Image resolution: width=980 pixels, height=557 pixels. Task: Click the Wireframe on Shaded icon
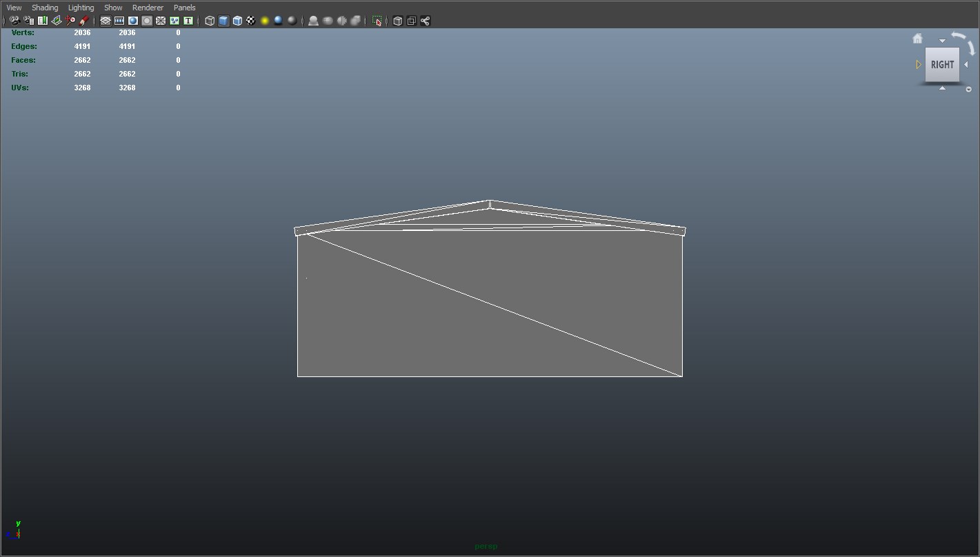click(237, 21)
